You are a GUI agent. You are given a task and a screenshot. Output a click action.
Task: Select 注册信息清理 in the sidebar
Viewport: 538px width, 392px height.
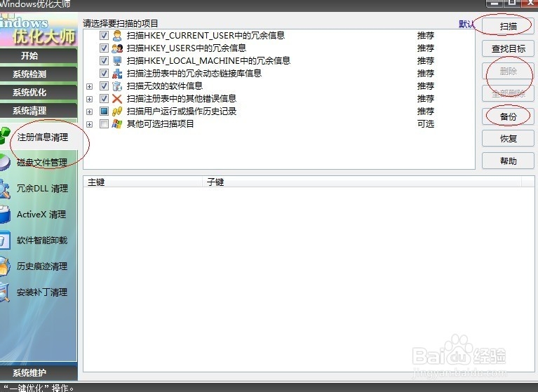(x=43, y=137)
